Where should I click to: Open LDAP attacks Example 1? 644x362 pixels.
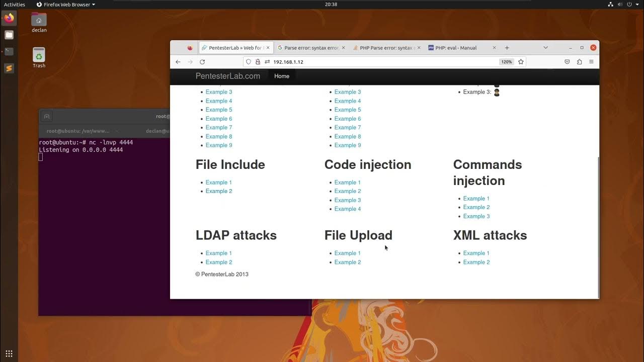coord(219,253)
